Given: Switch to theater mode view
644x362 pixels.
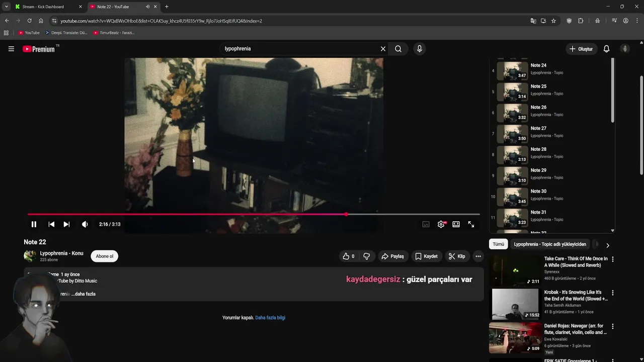Looking at the screenshot, I should (456, 224).
